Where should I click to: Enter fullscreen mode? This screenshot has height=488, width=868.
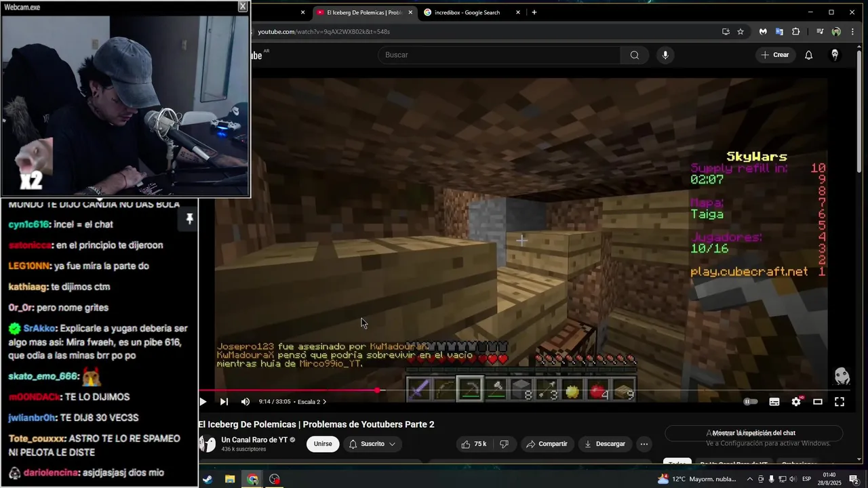840,402
